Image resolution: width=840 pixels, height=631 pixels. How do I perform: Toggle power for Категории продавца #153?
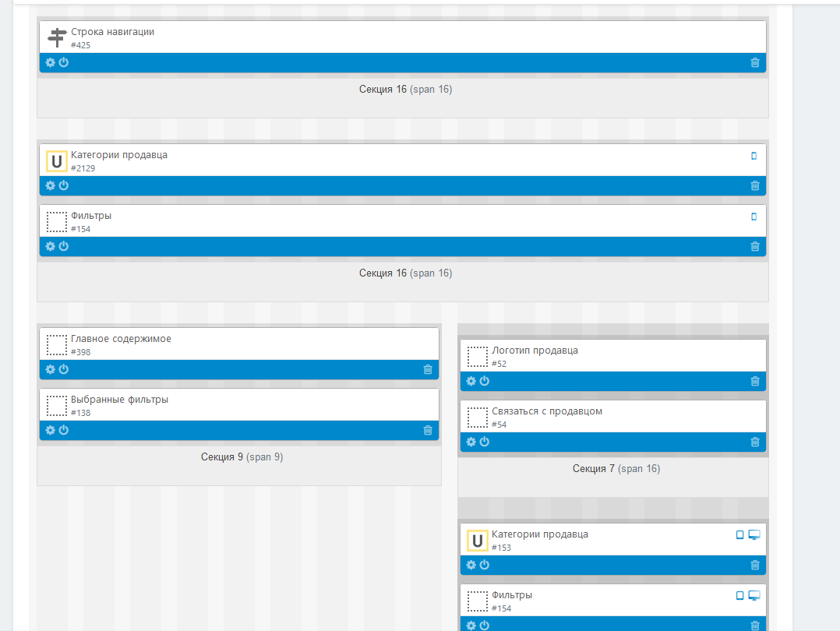(x=485, y=565)
